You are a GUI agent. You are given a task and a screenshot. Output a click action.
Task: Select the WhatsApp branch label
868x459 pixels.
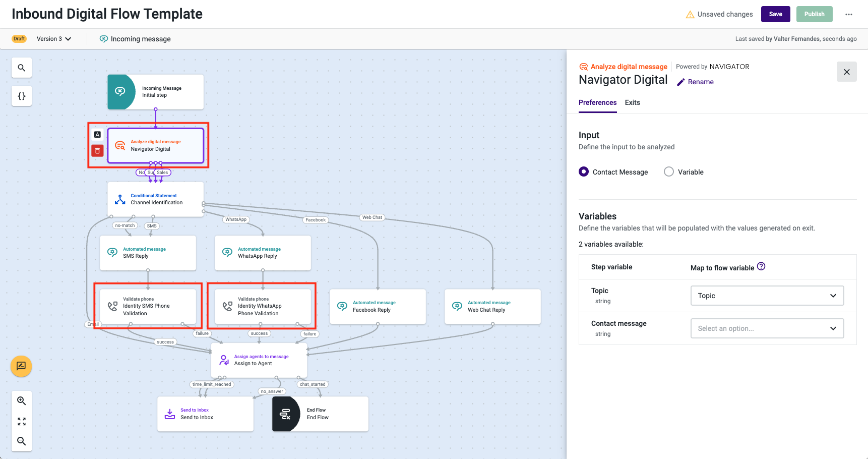click(x=236, y=219)
